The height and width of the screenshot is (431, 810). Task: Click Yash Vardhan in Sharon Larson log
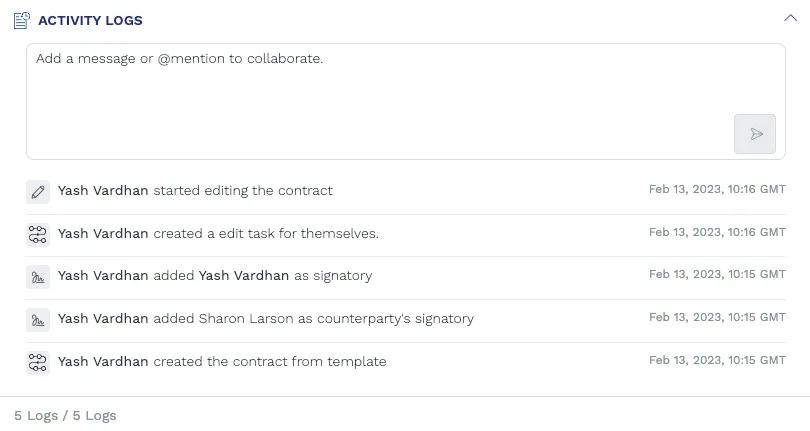103,319
